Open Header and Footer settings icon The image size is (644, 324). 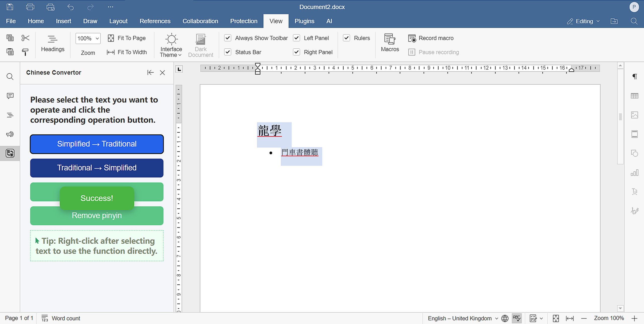[x=635, y=134]
